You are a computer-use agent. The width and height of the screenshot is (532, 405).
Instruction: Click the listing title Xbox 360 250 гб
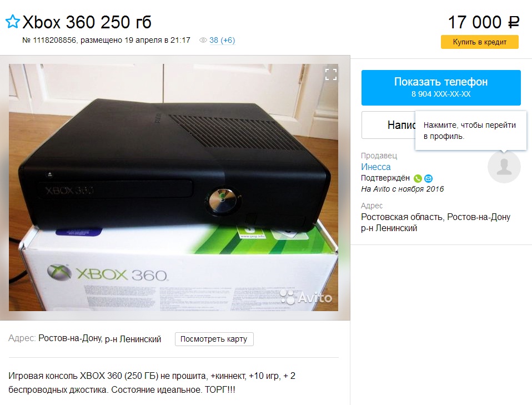[87, 22]
